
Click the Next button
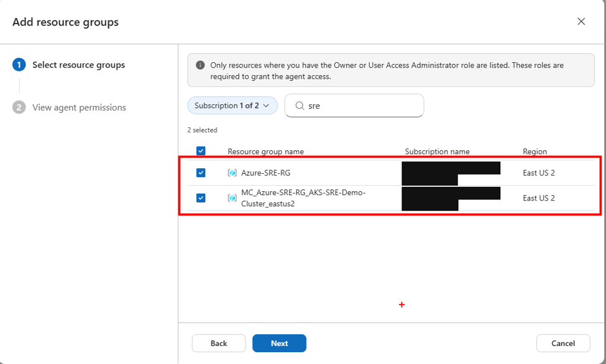[280, 343]
